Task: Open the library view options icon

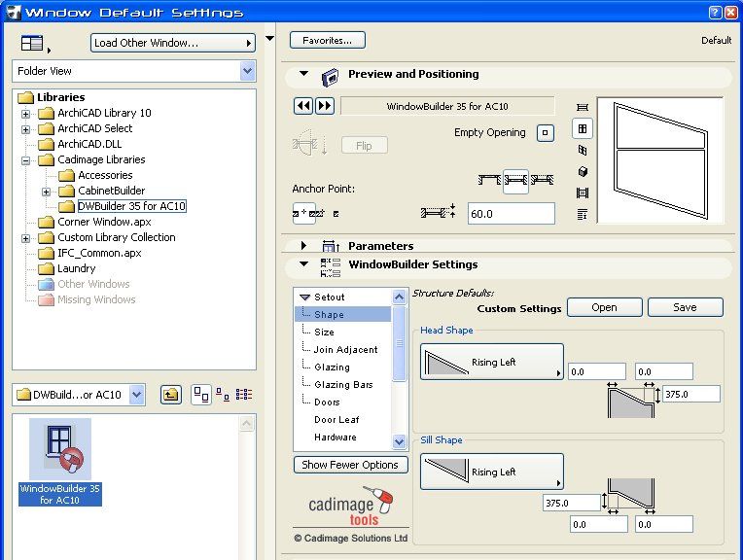Action: click(35, 44)
